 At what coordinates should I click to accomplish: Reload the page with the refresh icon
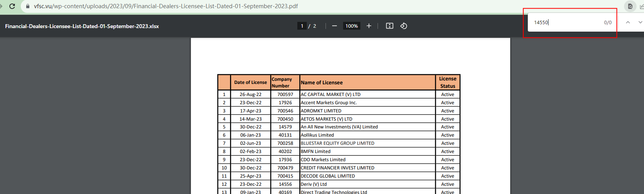12,6
